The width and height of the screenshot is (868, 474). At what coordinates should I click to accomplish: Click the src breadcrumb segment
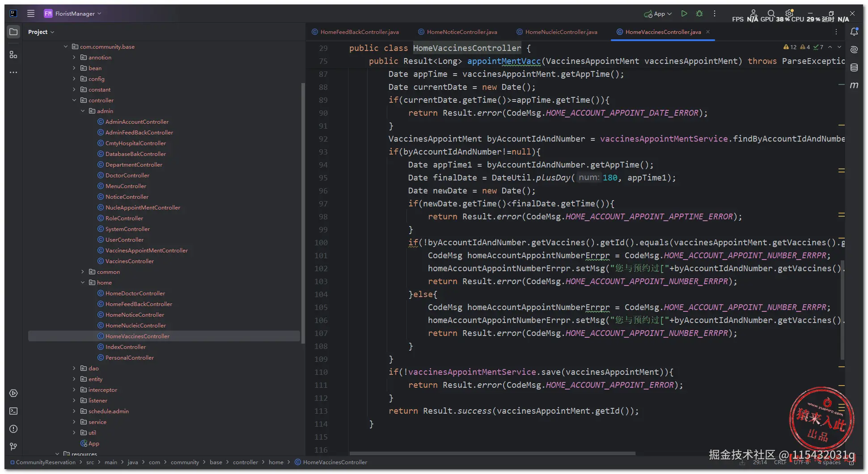tap(90, 462)
